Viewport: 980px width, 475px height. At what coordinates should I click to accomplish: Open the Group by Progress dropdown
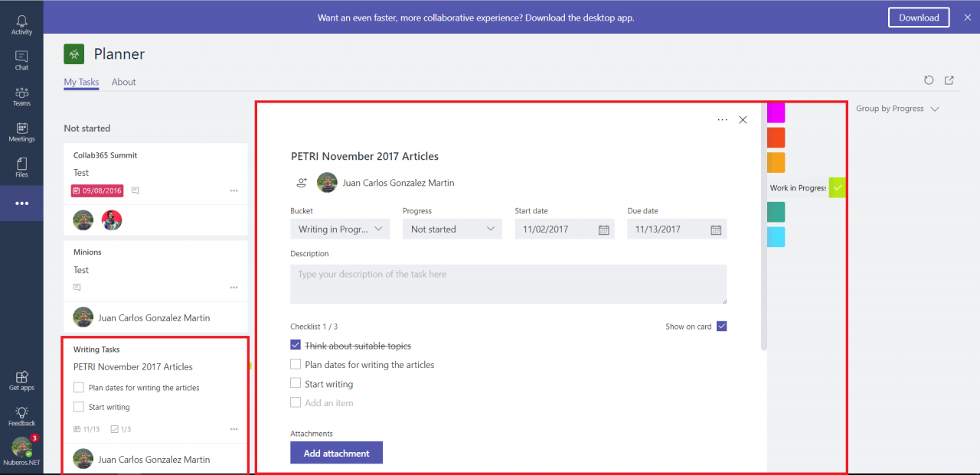[x=897, y=108]
